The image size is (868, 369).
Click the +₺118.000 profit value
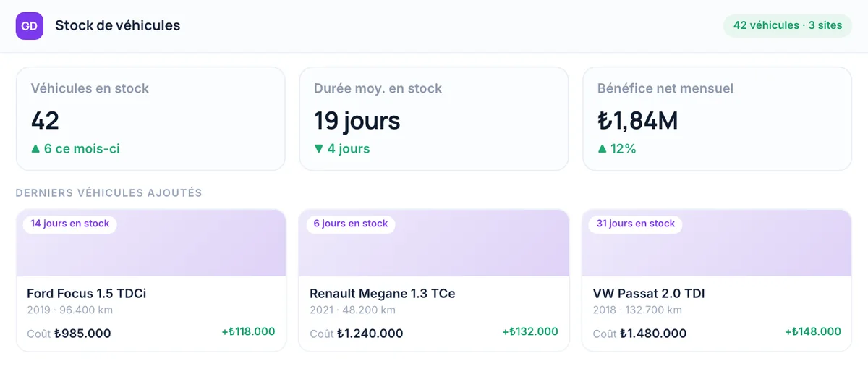tap(248, 331)
